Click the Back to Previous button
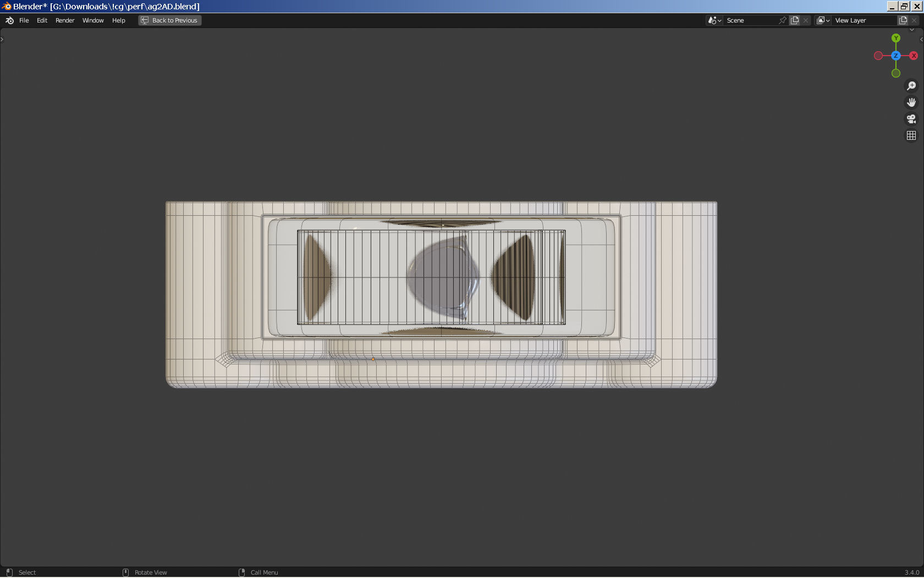Image resolution: width=924 pixels, height=578 pixels. click(169, 20)
